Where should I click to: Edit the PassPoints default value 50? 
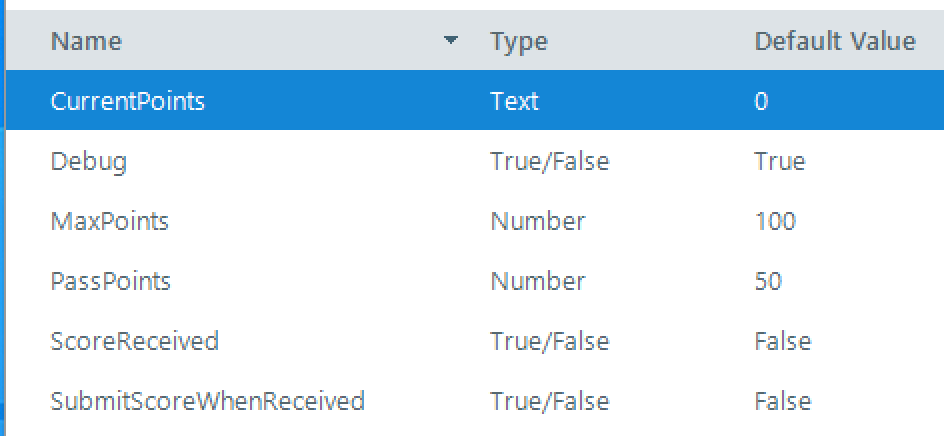click(768, 281)
